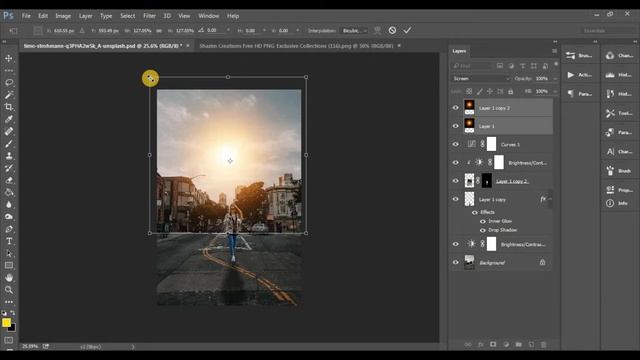The image size is (640, 360).
Task: Click the Lock image pixels brush icon
Action: (480, 91)
